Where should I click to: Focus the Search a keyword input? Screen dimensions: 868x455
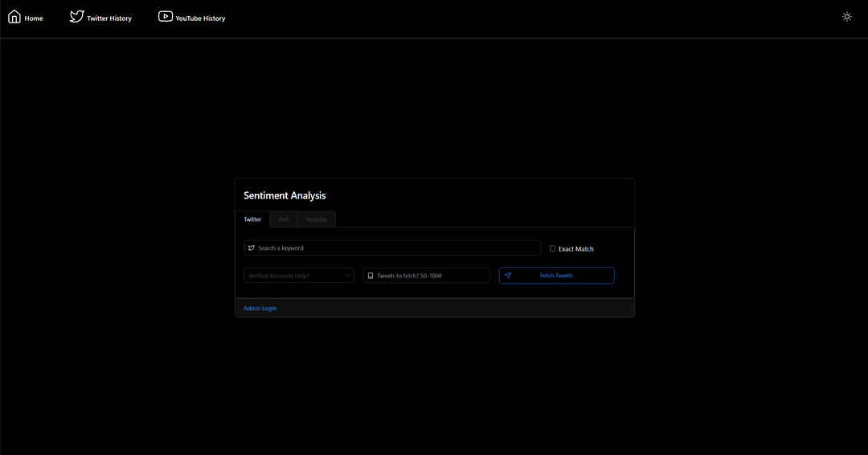[x=394, y=248]
